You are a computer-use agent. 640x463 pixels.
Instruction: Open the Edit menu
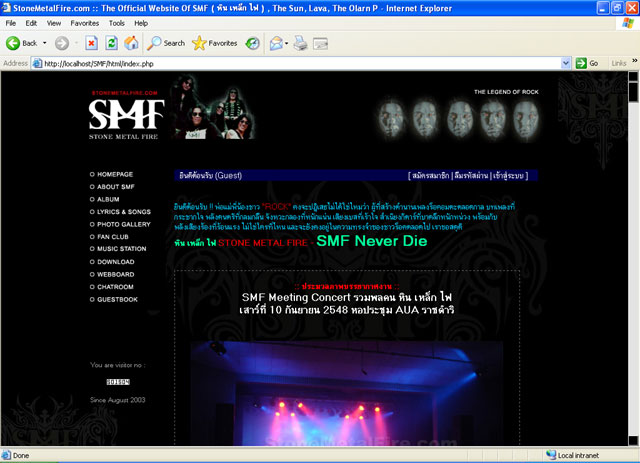[31, 23]
